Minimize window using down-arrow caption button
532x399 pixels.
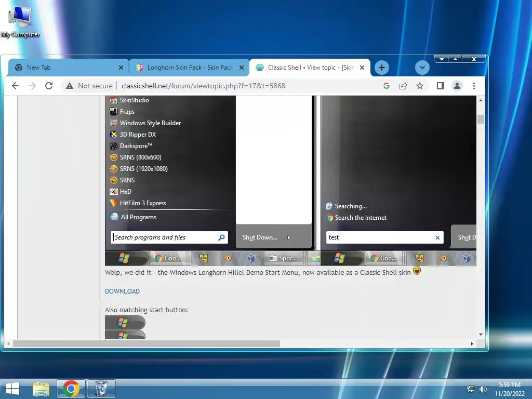[x=442, y=59]
